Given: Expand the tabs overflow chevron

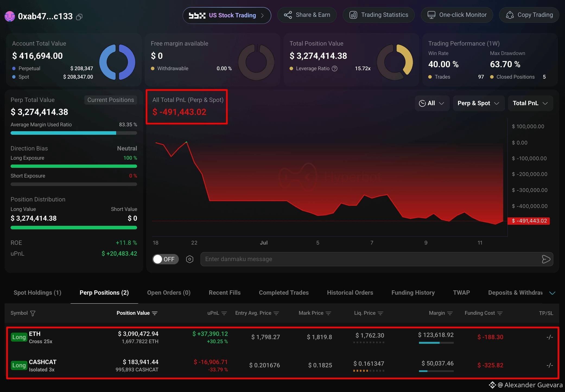Looking at the screenshot, I should [552, 293].
